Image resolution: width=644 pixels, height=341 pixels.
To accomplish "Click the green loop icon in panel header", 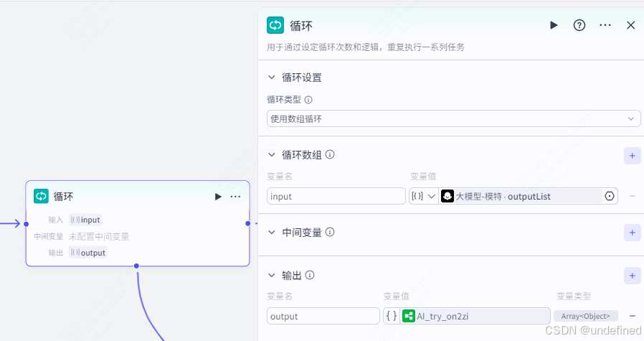I will (x=275, y=25).
